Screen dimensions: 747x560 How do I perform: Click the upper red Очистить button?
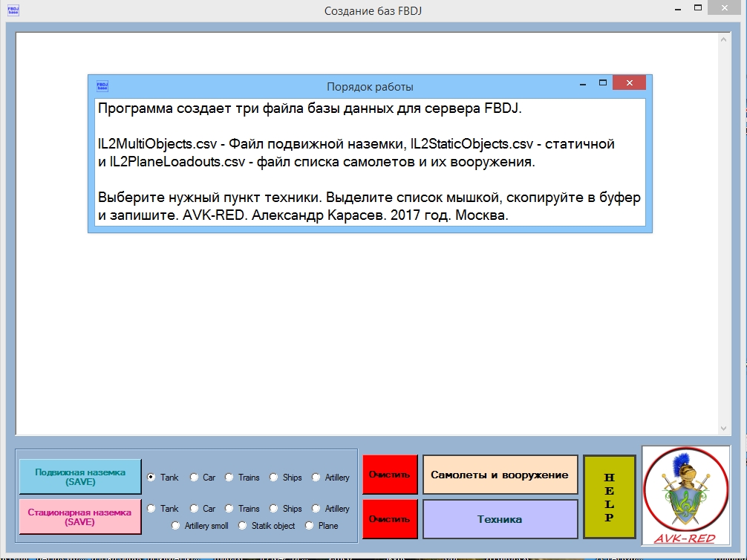[x=390, y=475]
